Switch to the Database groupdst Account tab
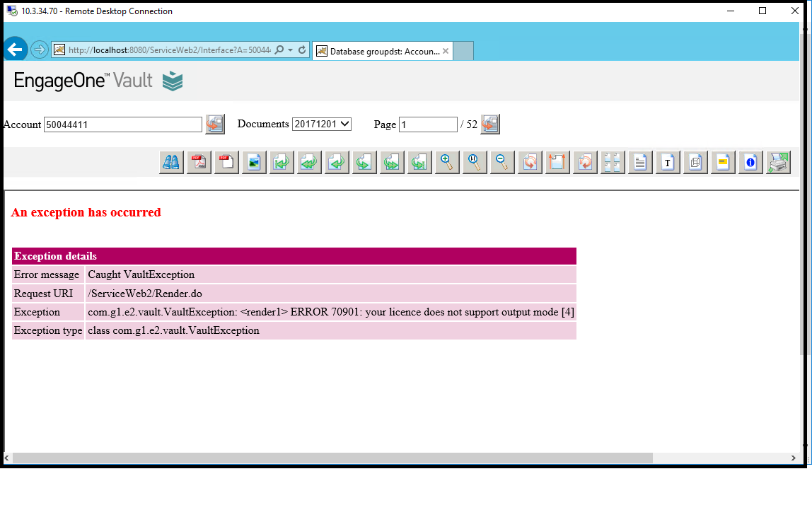812x510 pixels. (381, 50)
